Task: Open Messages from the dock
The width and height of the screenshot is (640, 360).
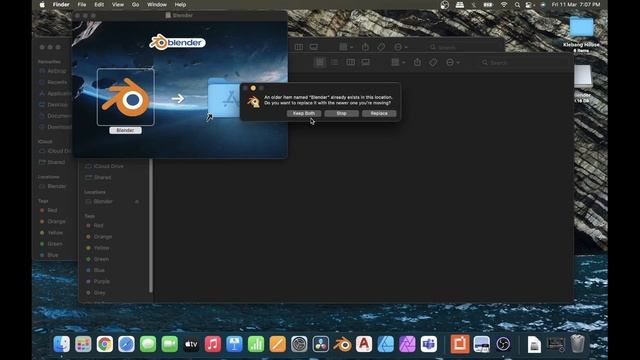Action: (x=148, y=344)
